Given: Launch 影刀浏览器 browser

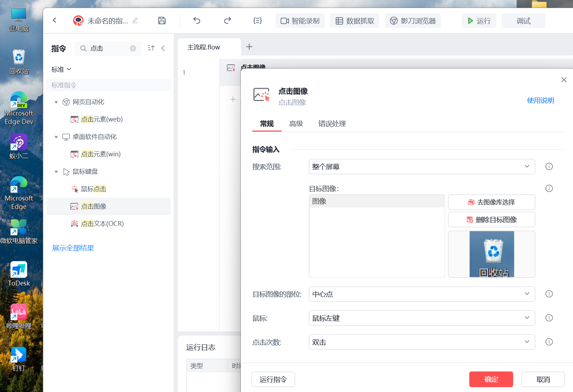Looking at the screenshot, I should [413, 21].
